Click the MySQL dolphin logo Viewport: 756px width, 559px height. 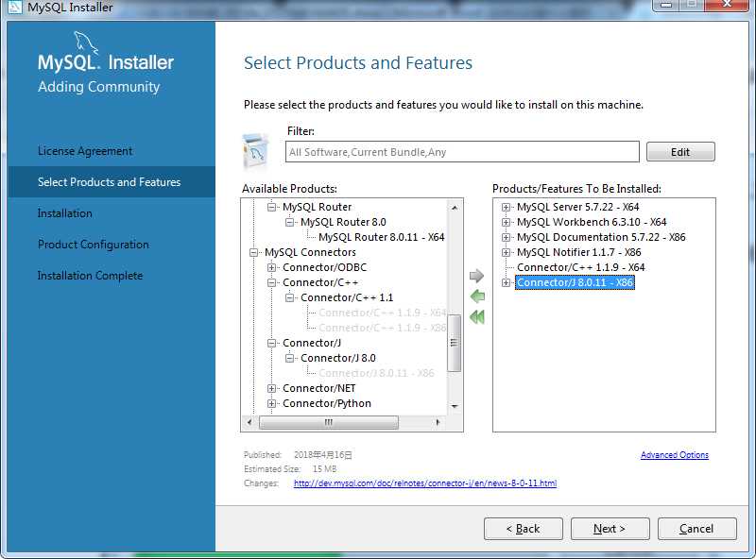tap(86, 42)
